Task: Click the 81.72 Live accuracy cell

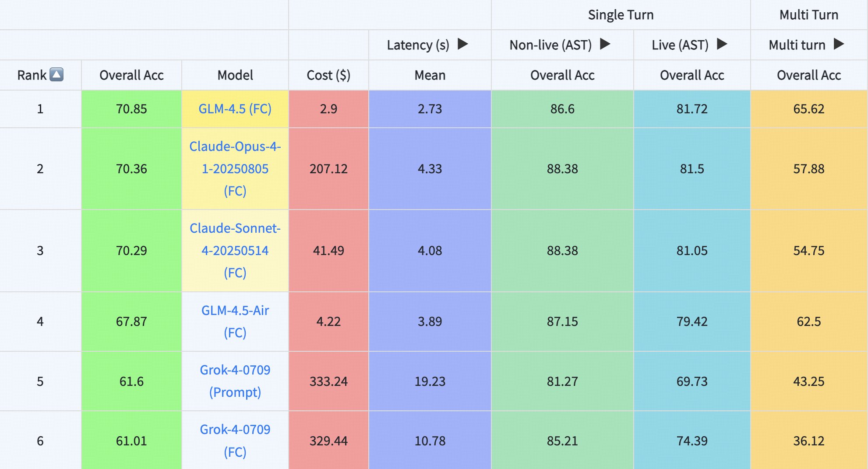Action: (x=692, y=108)
